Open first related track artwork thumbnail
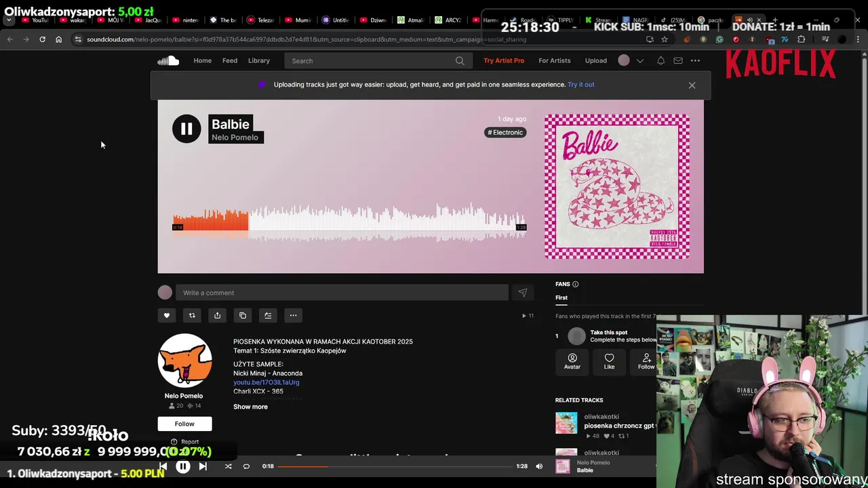 tap(566, 423)
